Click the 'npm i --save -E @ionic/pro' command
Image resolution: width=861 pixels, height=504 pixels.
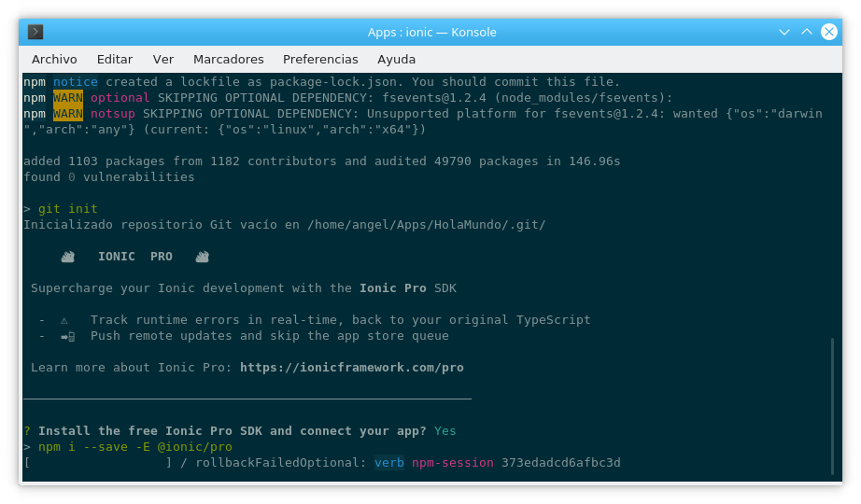(x=135, y=447)
